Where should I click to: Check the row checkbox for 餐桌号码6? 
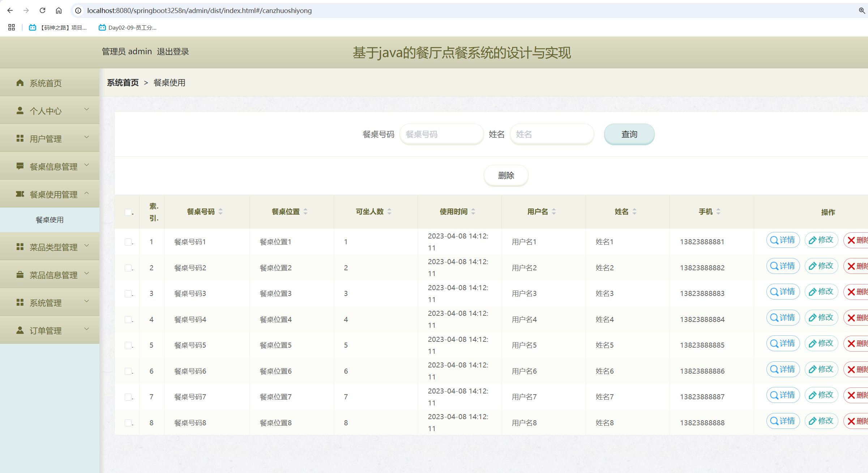tap(128, 371)
